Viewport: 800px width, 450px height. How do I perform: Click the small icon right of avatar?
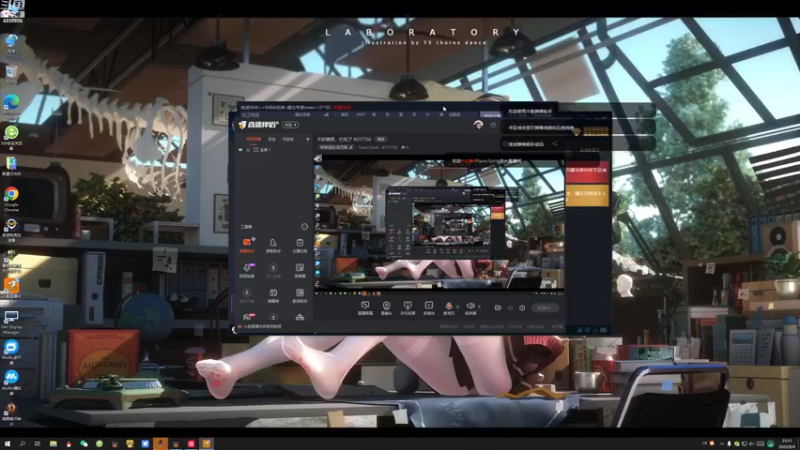point(493,125)
